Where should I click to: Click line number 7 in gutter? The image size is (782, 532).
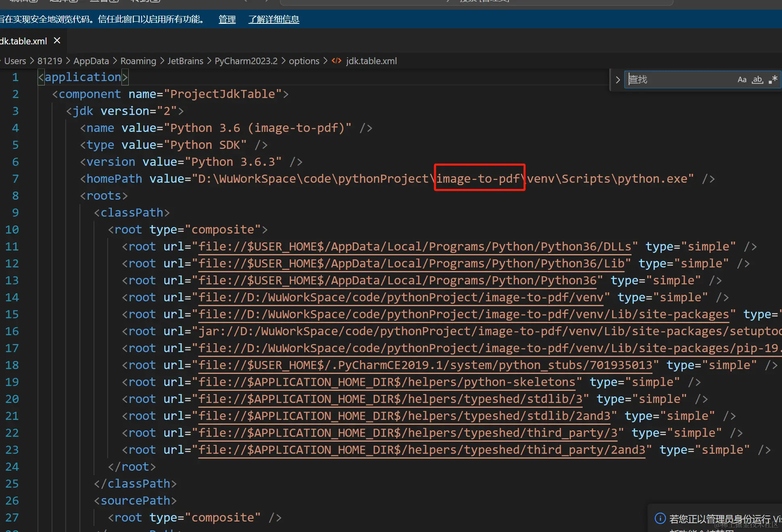point(15,179)
